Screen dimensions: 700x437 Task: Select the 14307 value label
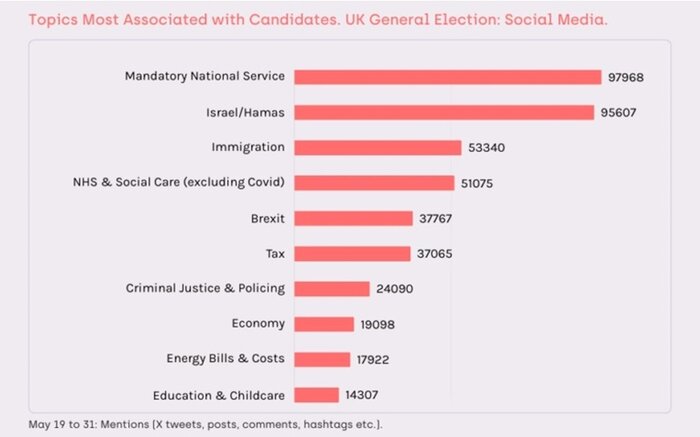point(361,395)
